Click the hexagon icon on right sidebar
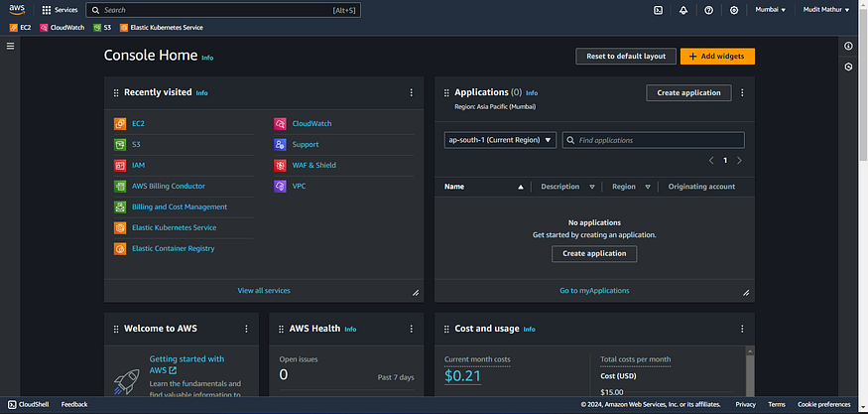868x414 pixels. tap(848, 68)
